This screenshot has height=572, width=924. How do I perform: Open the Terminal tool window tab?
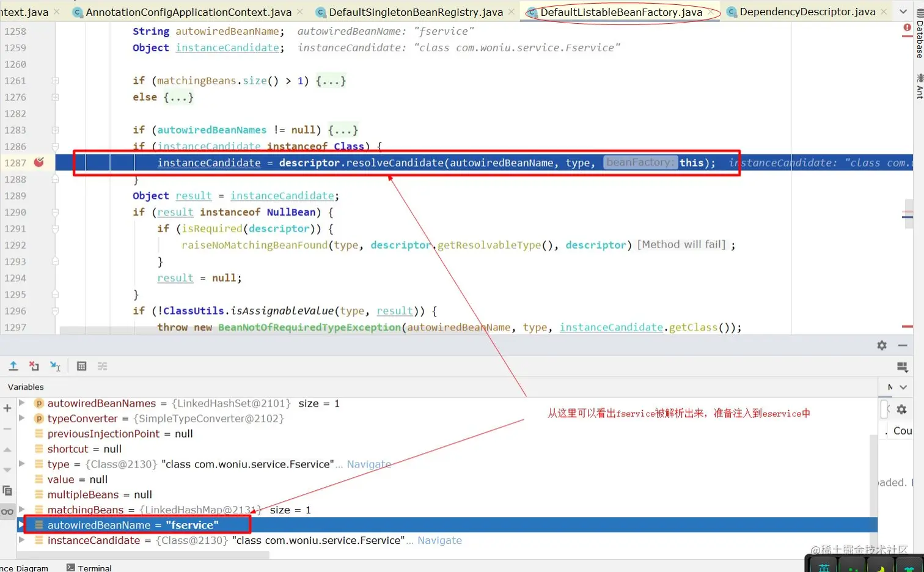[89, 568]
